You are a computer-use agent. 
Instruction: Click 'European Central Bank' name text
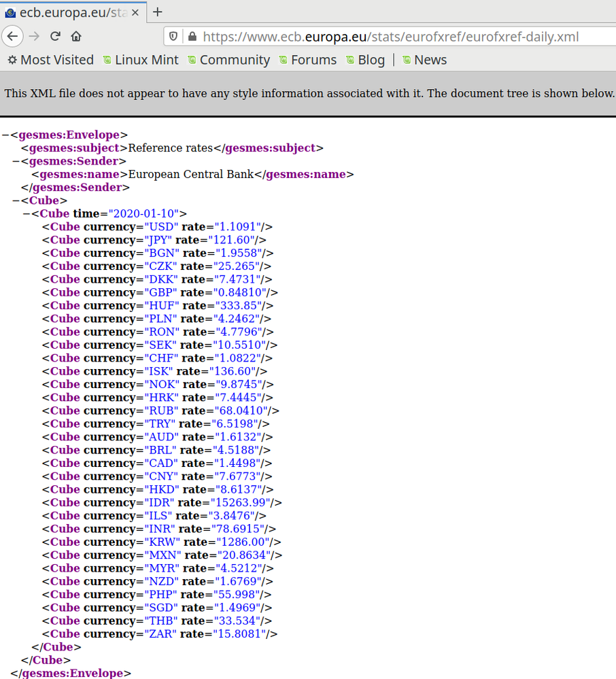click(191, 174)
